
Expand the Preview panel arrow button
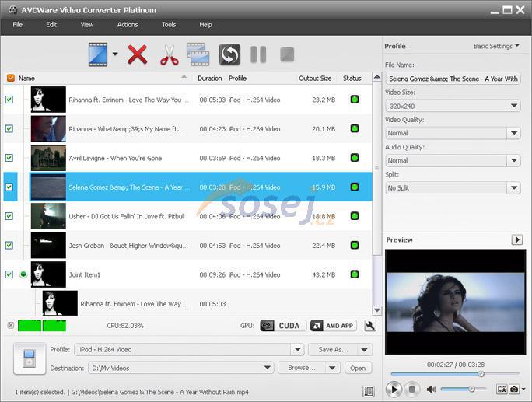516,239
